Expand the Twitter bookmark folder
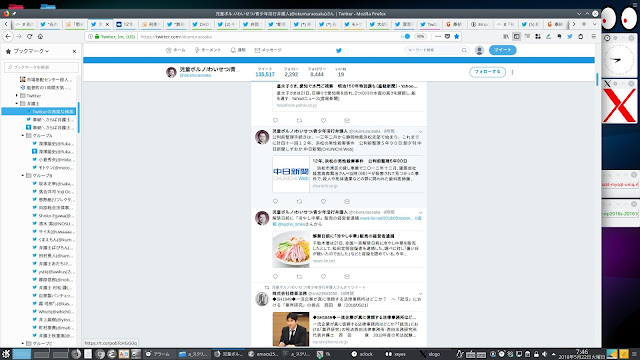The width and height of the screenshot is (640, 360). (x=17, y=96)
